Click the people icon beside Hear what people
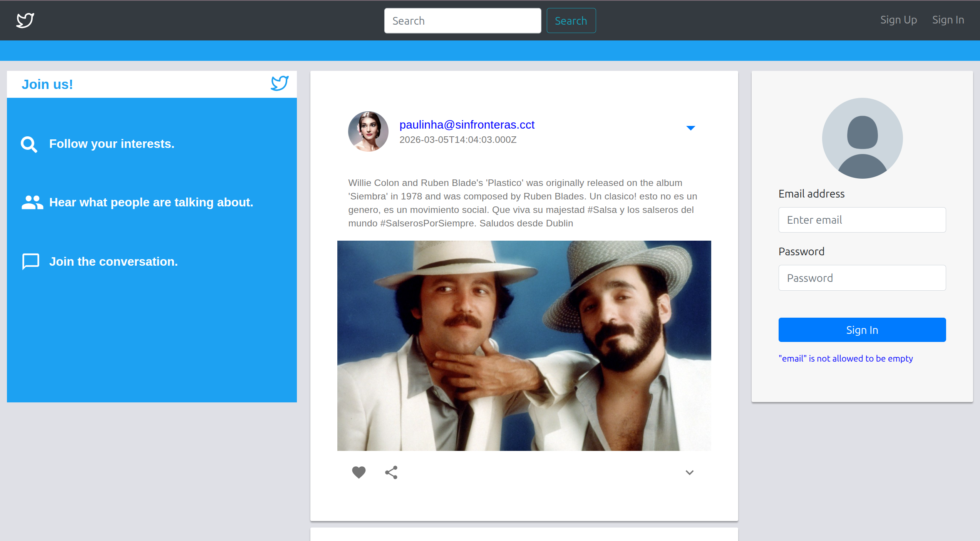The height and width of the screenshot is (541, 980). tap(32, 203)
